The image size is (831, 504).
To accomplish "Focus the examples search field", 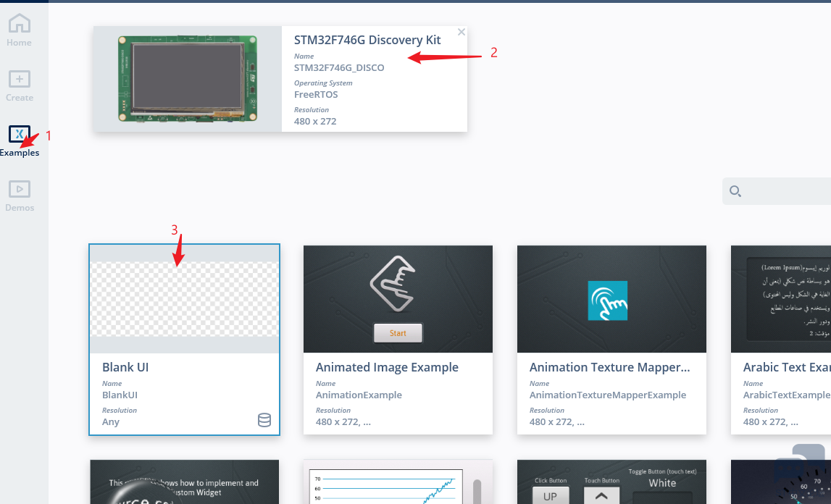I will [x=777, y=191].
